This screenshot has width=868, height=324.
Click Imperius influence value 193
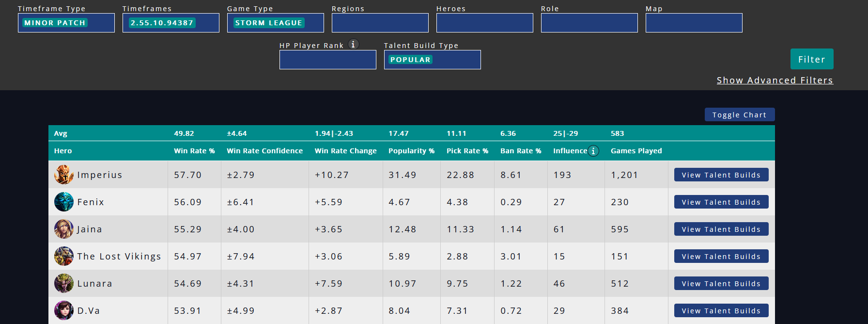563,175
